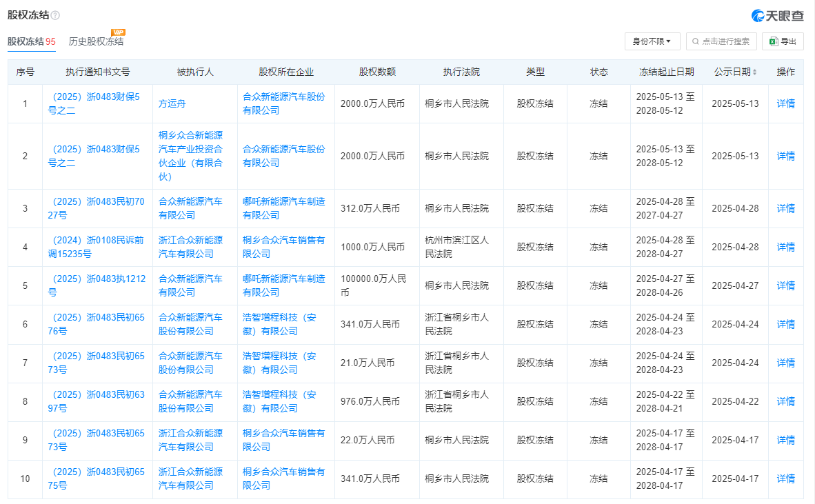Open 哪吒新能源汽车制造有限公司 in row 3
This screenshot has height=504, width=815.
(283, 208)
